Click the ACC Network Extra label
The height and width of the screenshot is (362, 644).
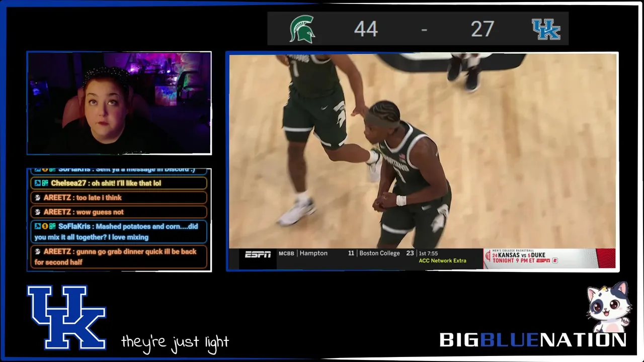(442, 260)
